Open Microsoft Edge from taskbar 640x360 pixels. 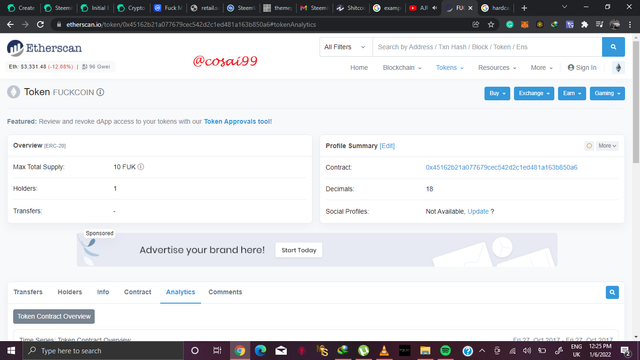click(260, 351)
